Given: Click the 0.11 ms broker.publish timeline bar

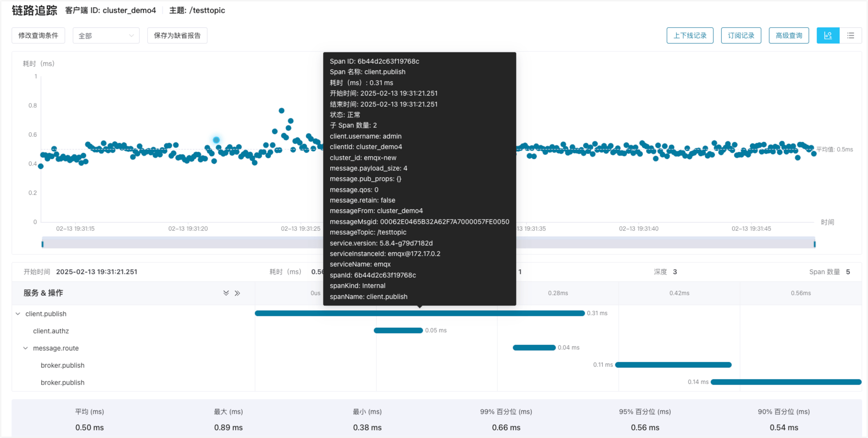Looking at the screenshot, I should tap(673, 365).
